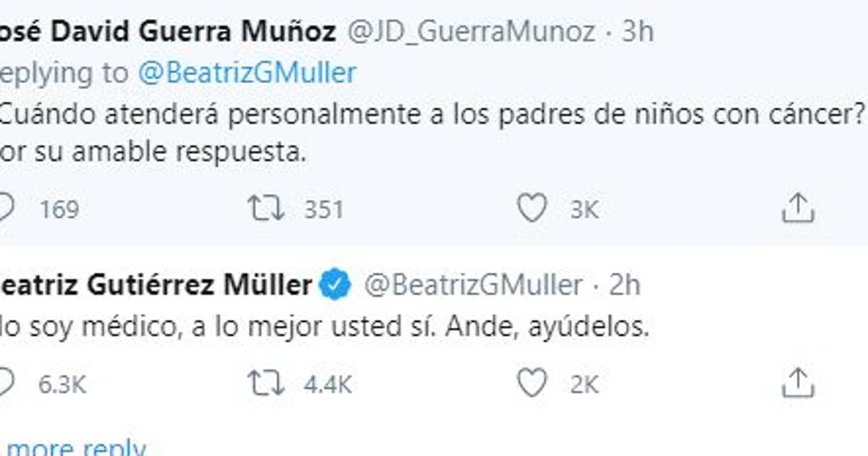Reply to Beatriz Gutiérrez Müller's tweet
The image size is (868, 456).
(6, 384)
